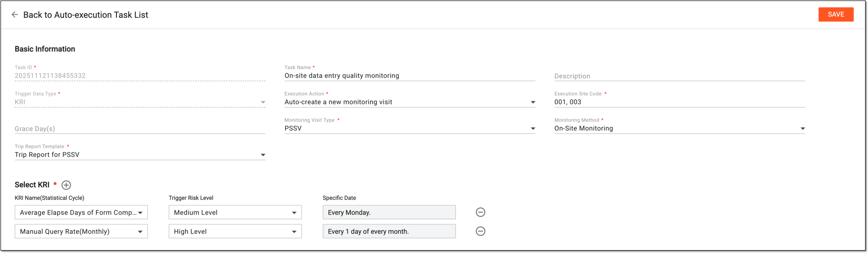Edit the Task Name field
The height and width of the screenshot is (253, 868).
pos(410,76)
